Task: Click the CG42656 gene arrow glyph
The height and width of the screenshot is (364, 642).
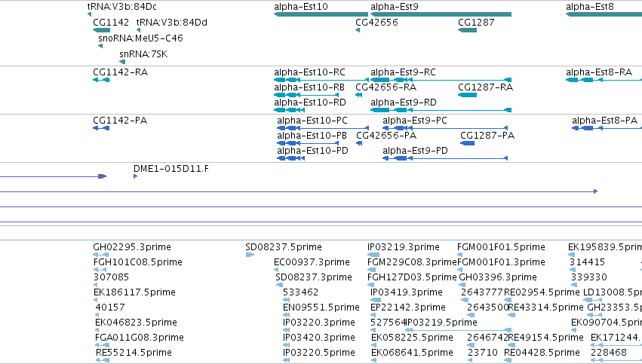Action: 358,30
